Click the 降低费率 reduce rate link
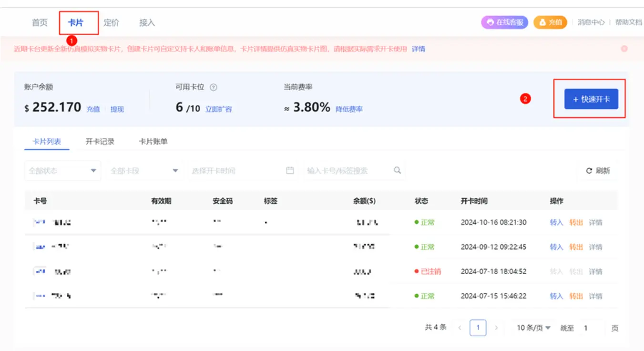 coord(349,109)
